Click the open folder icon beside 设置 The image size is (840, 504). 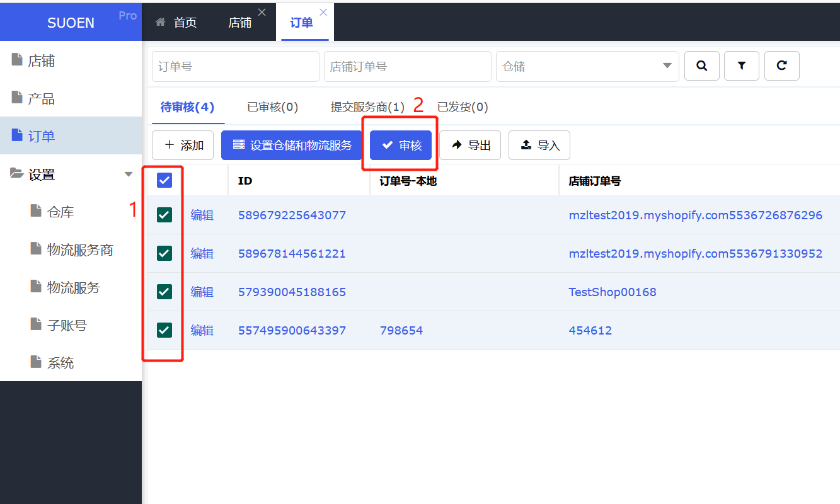[x=17, y=173]
